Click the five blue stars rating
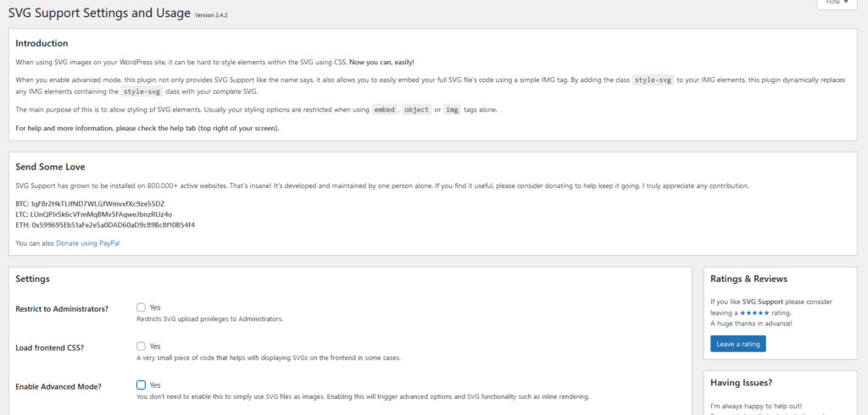 coord(754,313)
